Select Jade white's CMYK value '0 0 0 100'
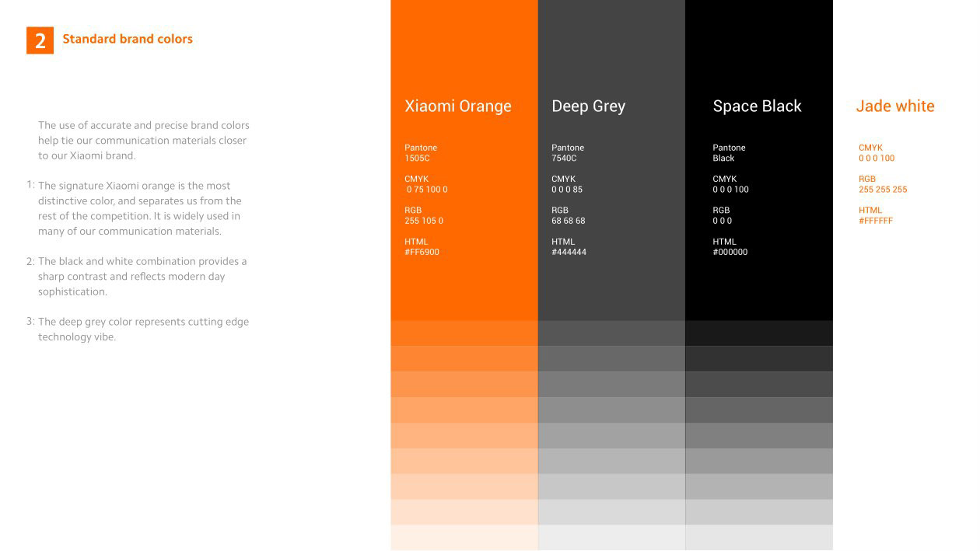980x551 pixels. 877,159
